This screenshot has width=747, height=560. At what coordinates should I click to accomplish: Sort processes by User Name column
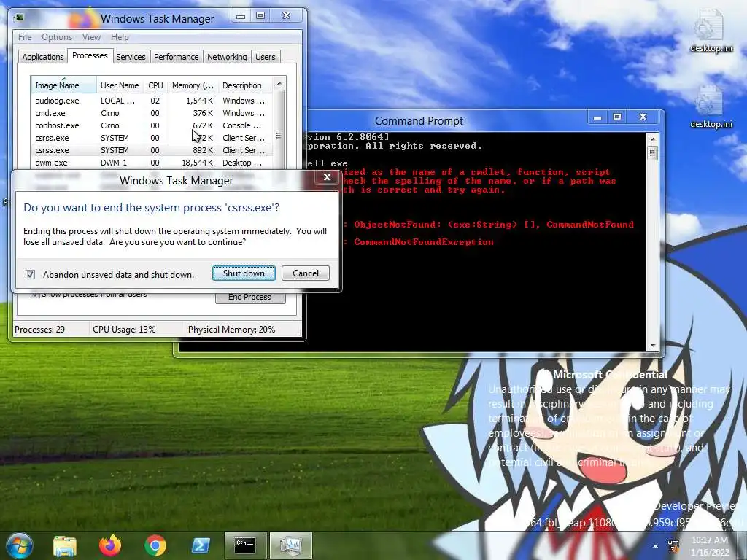[120, 85]
